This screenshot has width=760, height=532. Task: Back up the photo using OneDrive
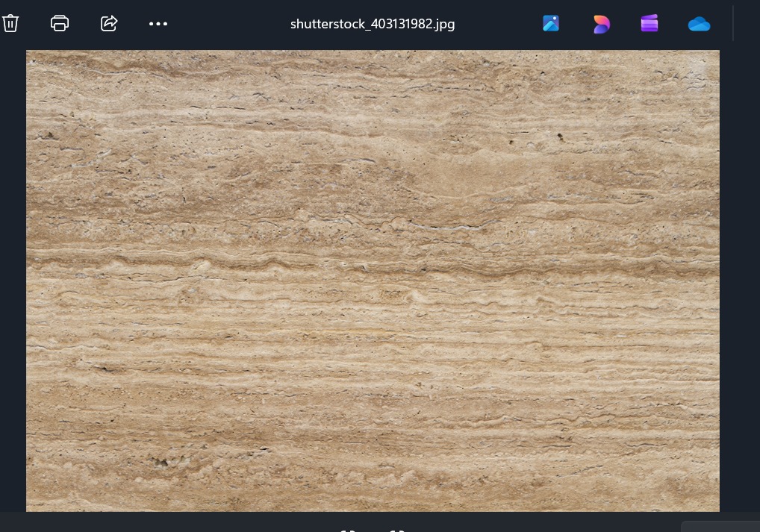pos(699,24)
